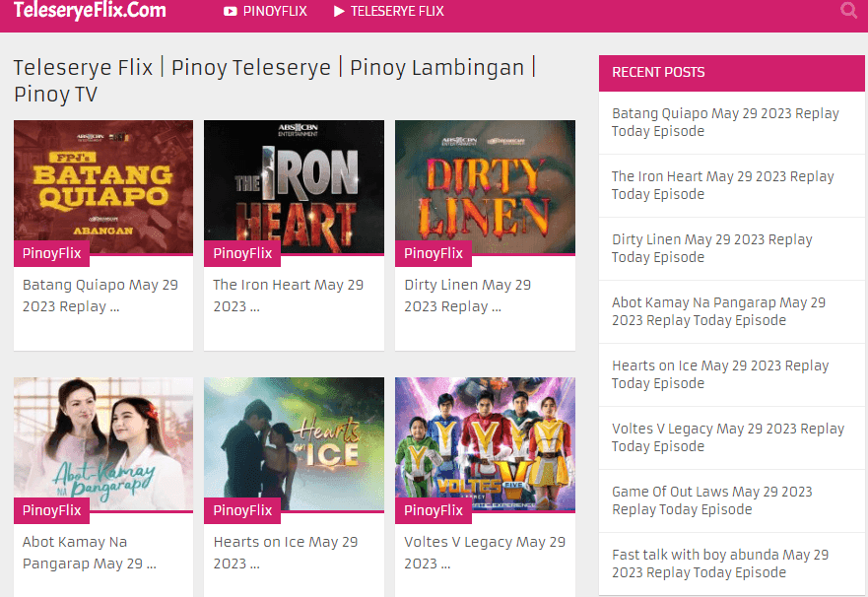The image size is (868, 597).
Task: Open the Dirty Linen poster thumbnail
Action: tap(485, 187)
